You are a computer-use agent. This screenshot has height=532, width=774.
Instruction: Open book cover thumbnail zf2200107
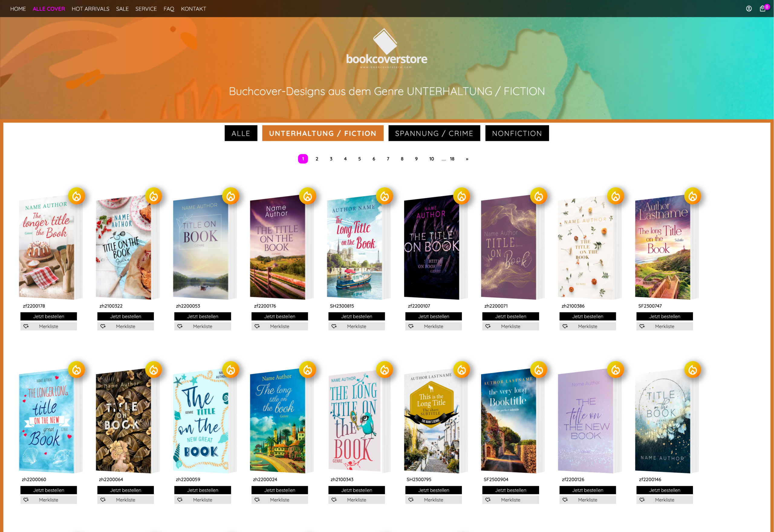click(431, 247)
